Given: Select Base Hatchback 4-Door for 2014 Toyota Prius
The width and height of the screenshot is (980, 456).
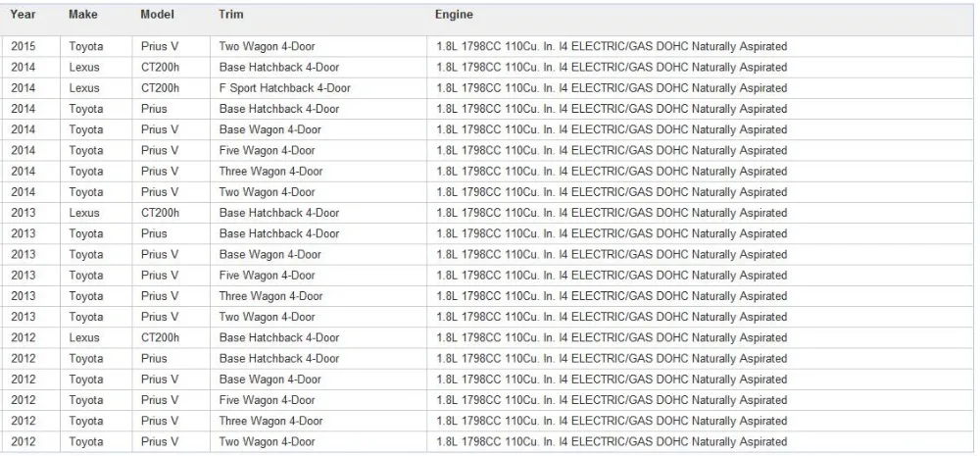Looking at the screenshot, I should pos(279,109).
